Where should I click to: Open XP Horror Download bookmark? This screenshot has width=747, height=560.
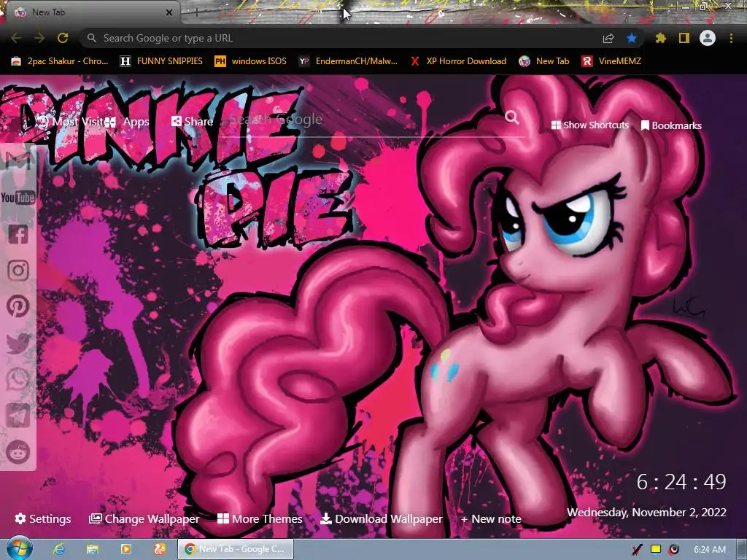point(458,61)
